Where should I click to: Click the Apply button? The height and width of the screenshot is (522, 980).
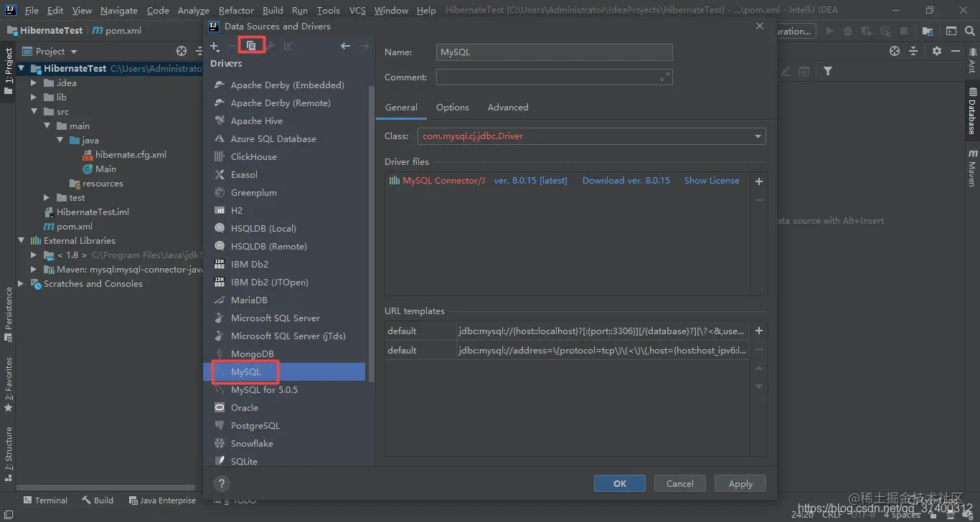(x=740, y=484)
